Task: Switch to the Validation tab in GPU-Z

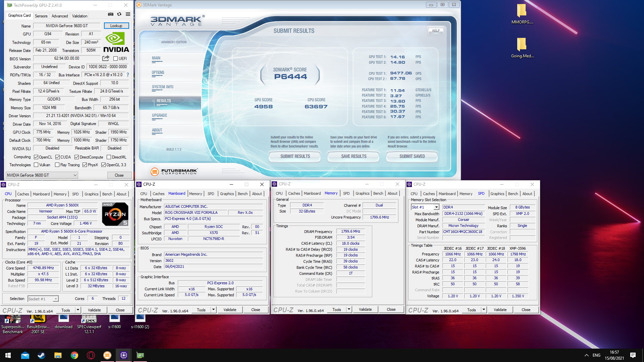Action: pos(79,16)
